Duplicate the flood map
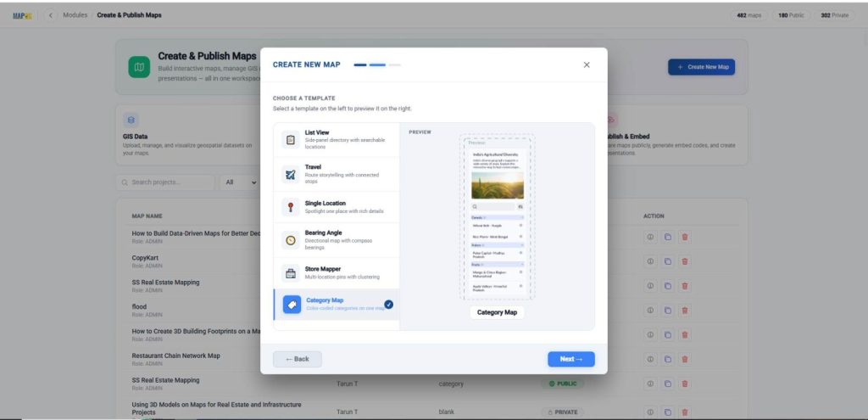This screenshot has width=868, height=420. [x=668, y=311]
